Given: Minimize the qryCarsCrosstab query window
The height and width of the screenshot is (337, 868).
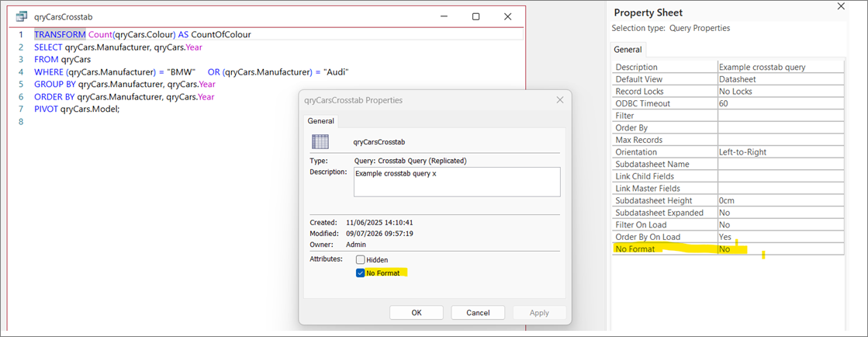Looking at the screenshot, I should [x=444, y=16].
